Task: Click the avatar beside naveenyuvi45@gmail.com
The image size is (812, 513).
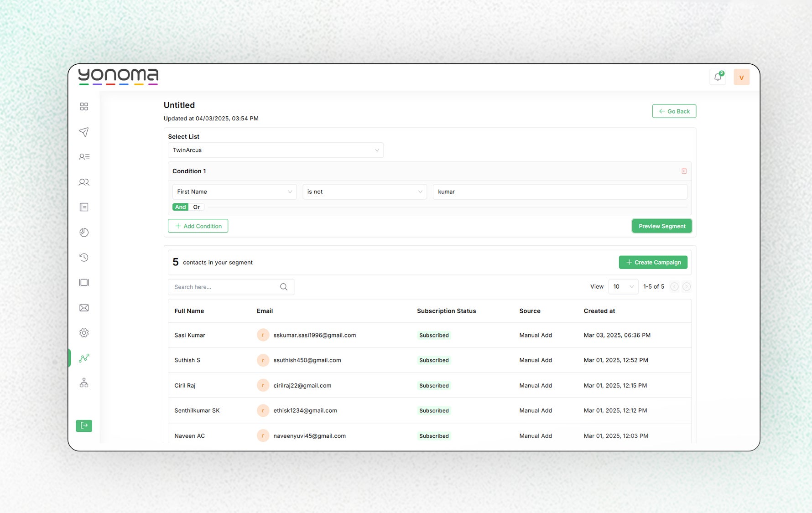Action: point(263,436)
